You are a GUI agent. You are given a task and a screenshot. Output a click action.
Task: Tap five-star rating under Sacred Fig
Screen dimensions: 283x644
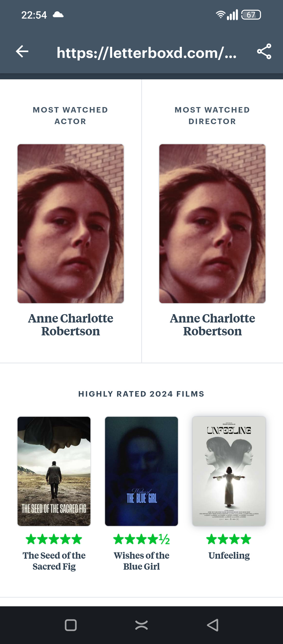[54, 539]
